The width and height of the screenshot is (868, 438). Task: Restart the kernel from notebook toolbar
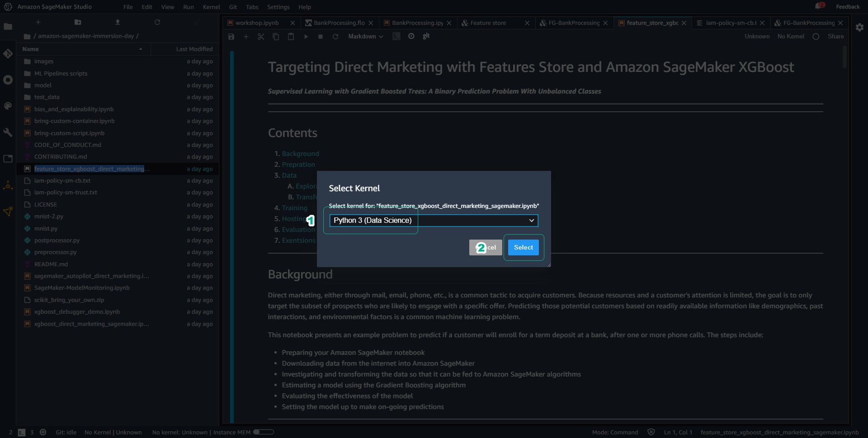point(335,37)
